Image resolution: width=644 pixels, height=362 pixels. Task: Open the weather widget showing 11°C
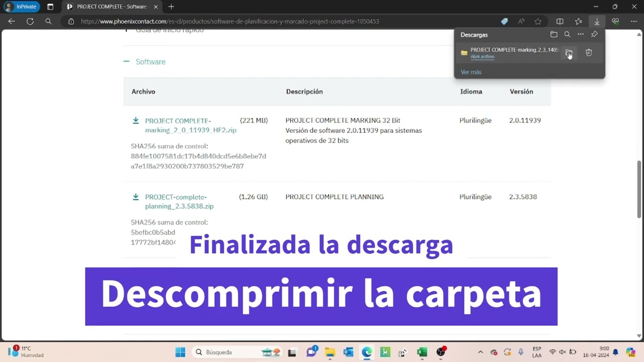click(25, 352)
